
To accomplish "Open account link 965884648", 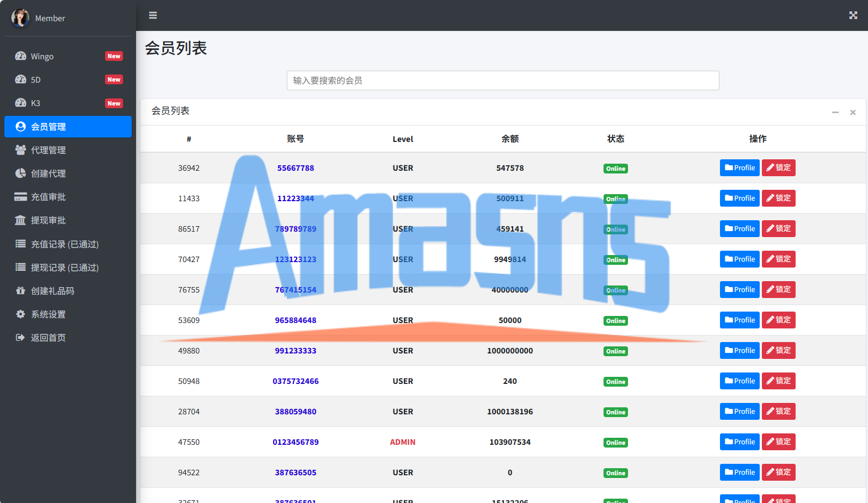I will click(296, 320).
